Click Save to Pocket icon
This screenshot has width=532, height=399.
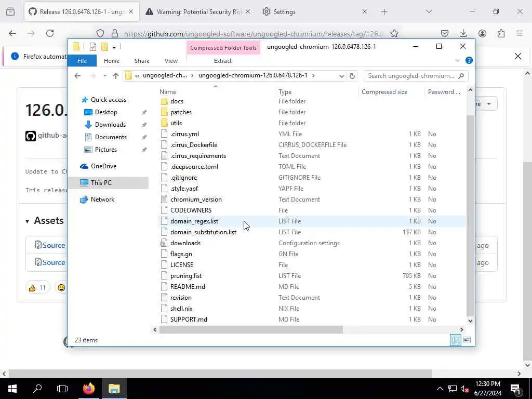[x=445, y=33]
